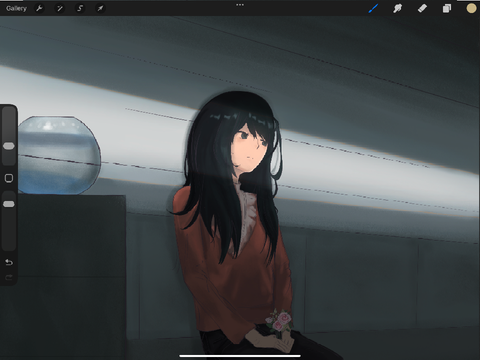Open the Adjustments magic wand menu

(60, 8)
